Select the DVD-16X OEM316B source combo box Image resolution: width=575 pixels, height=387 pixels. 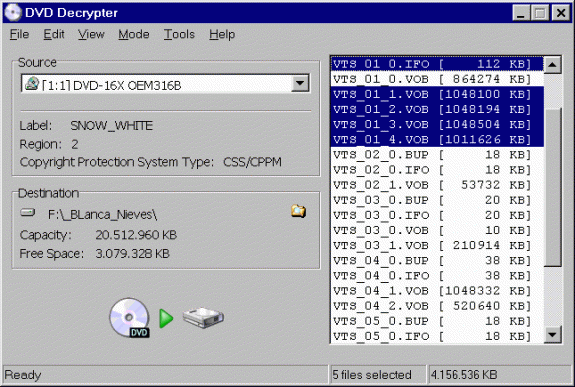(165, 84)
